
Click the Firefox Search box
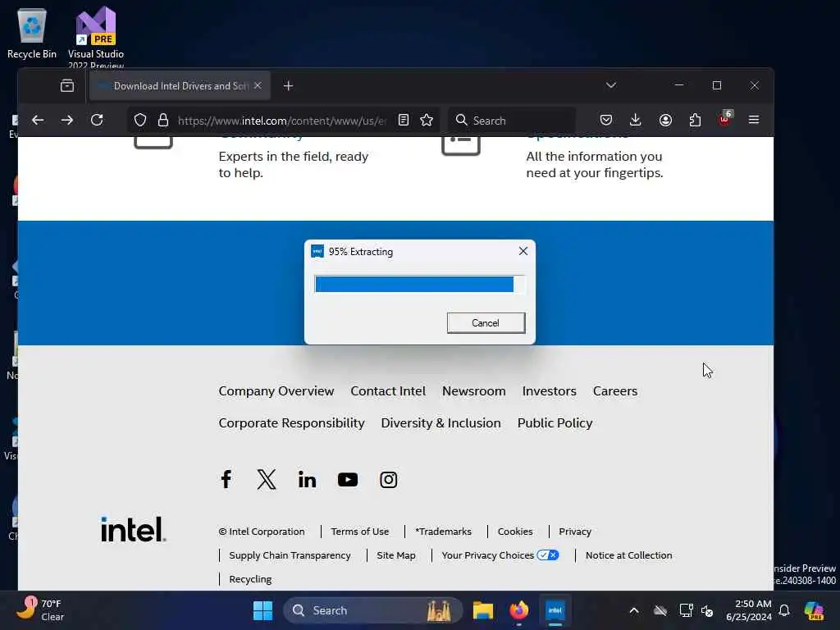(x=512, y=121)
